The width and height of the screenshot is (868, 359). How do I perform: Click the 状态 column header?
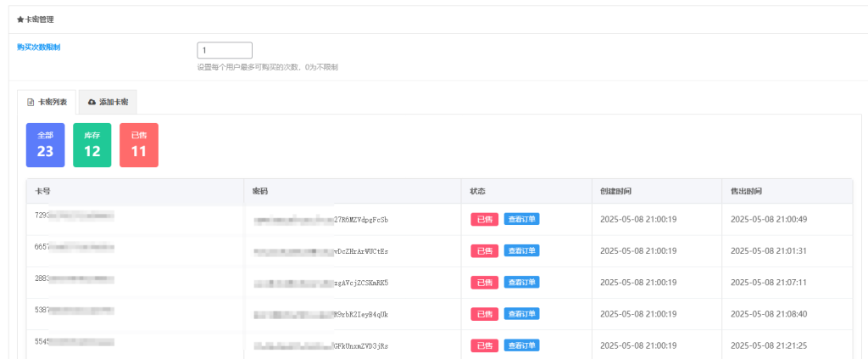pyautogui.click(x=477, y=191)
